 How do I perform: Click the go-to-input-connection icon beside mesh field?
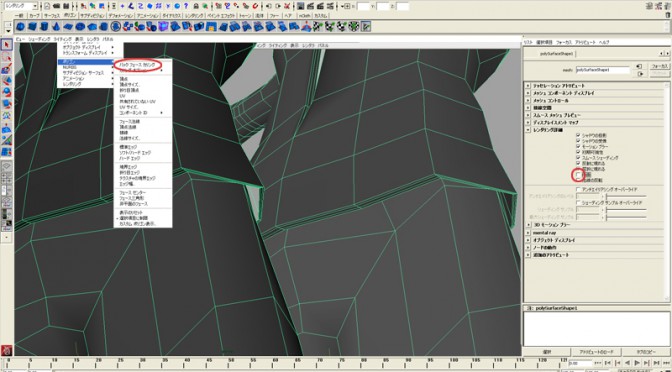[639, 66]
